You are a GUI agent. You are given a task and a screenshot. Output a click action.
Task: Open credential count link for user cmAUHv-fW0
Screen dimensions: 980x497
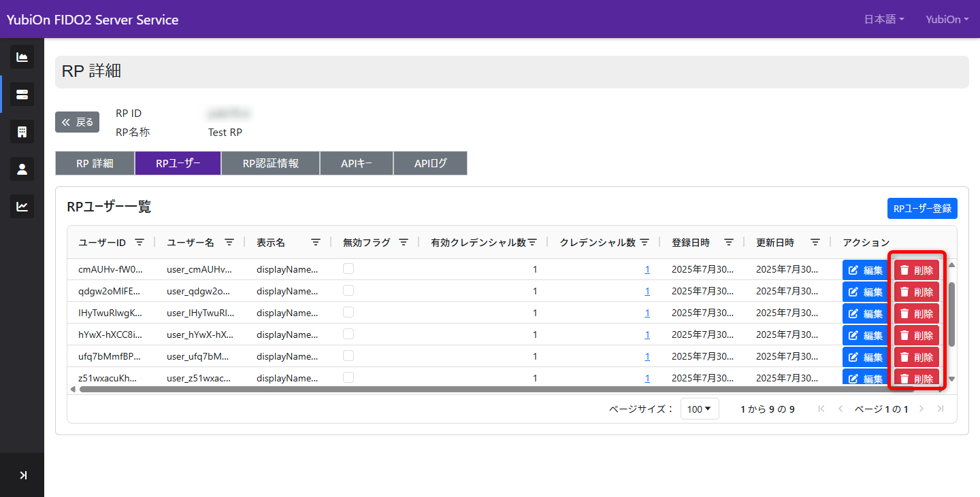point(647,269)
